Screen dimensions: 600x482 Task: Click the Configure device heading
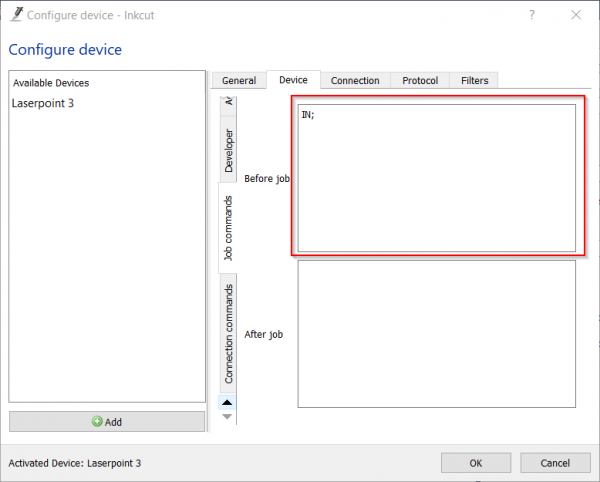(x=65, y=50)
